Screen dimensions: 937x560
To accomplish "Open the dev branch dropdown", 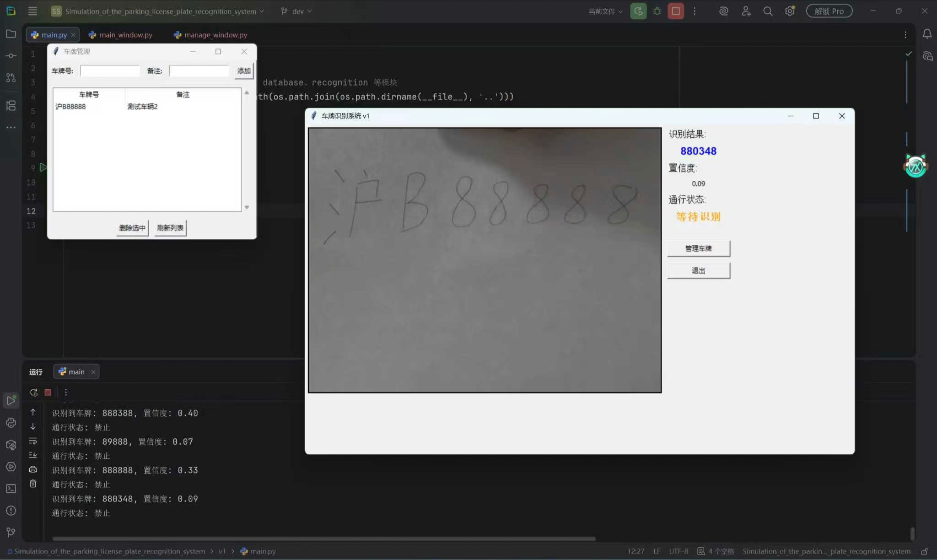I will 297,11.
